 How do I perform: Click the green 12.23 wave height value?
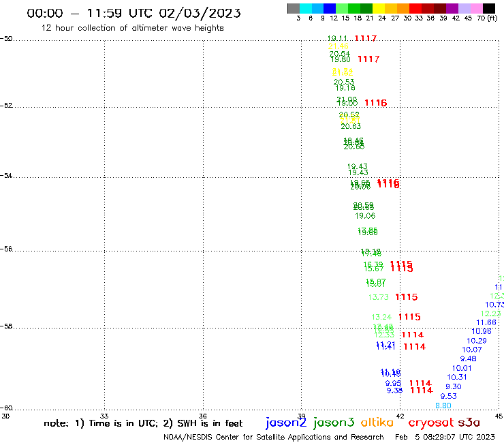491,314
